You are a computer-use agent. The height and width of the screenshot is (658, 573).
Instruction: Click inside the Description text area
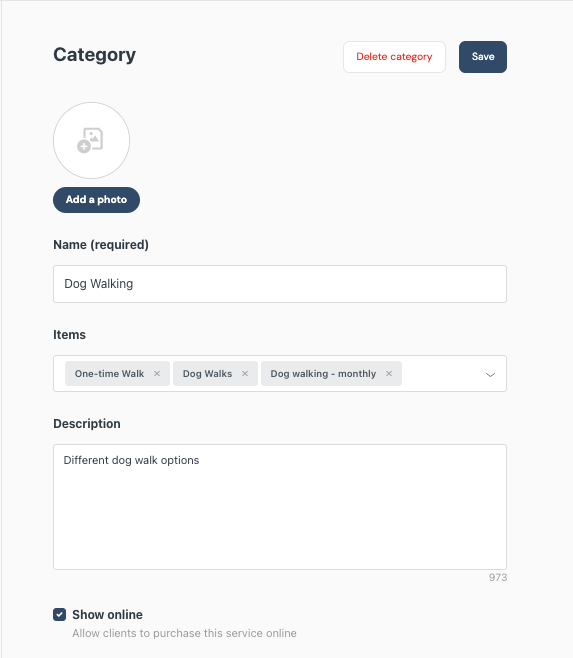click(280, 507)
